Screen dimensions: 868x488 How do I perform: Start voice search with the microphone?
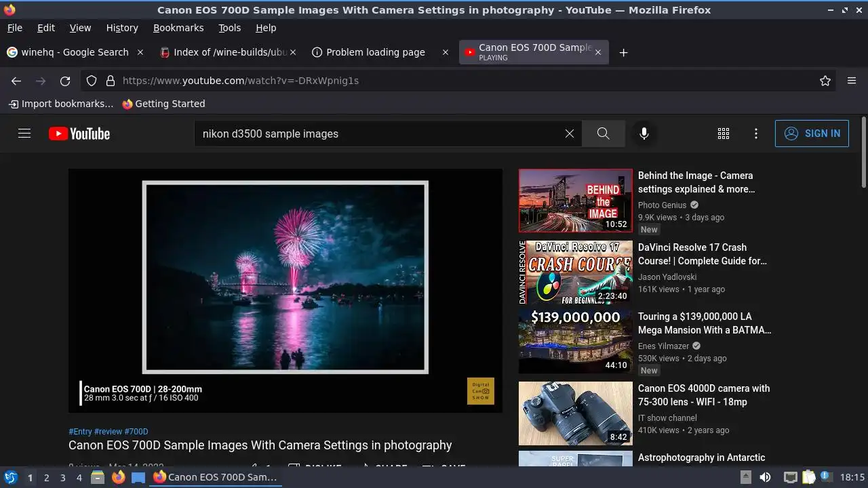pyautogui.click(x=644, y=134)
